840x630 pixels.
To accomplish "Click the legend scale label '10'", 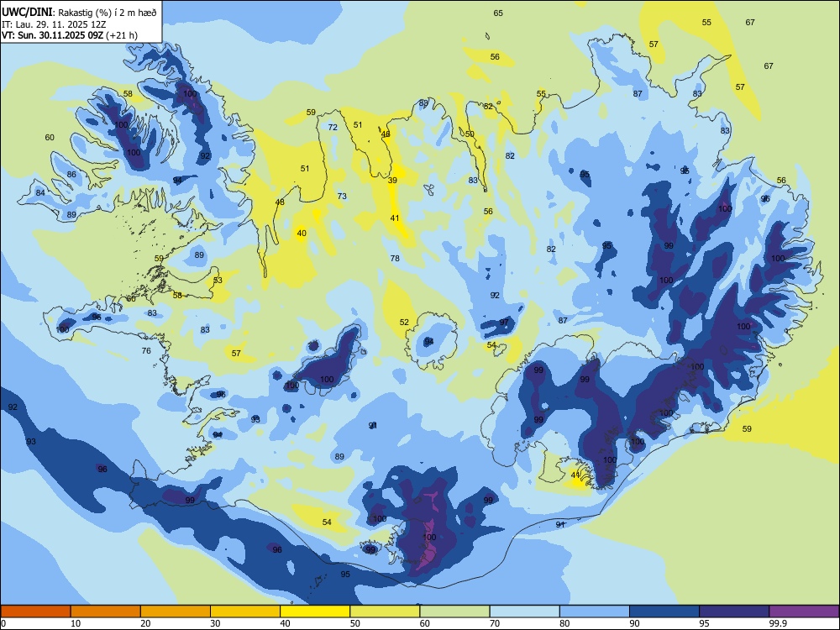I will (76, 623).
